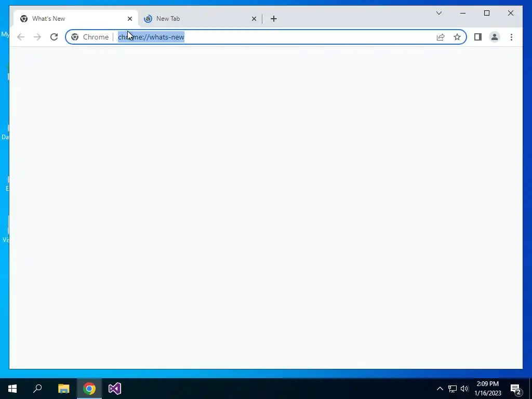The height and width of the screenshot is (399, 532).
Task: Open site info via the Chrome chip
Action: [x=90, y=37]
